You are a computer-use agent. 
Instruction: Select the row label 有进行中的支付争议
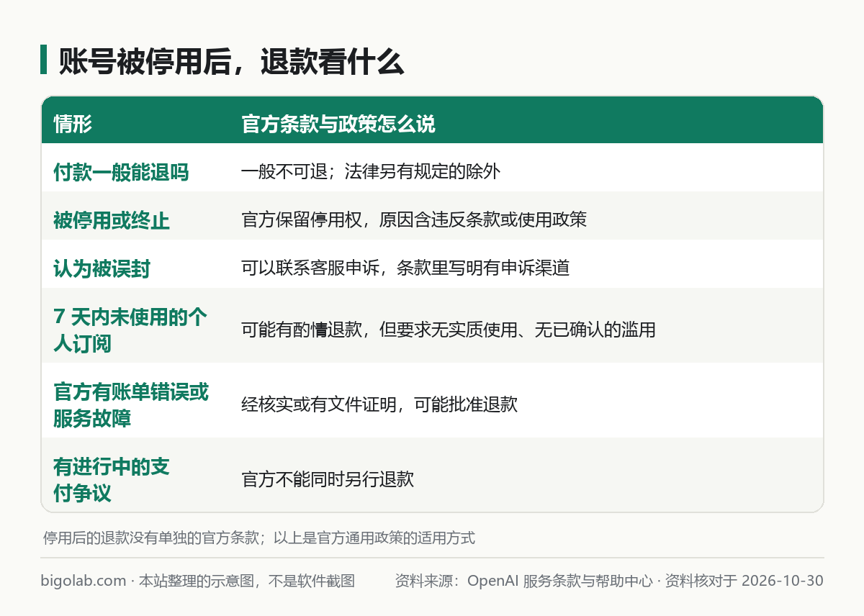coord(112,480)
